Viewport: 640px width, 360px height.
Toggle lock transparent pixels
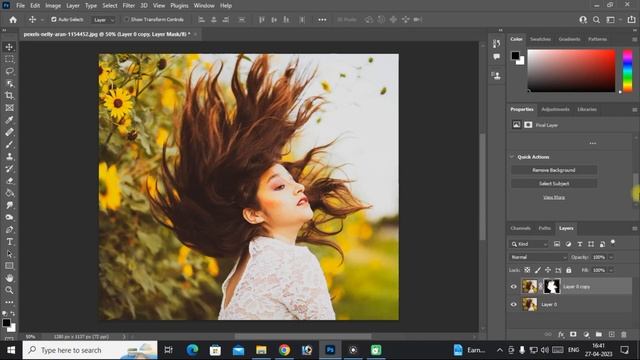pyautogui.click(x=527, y=270)
